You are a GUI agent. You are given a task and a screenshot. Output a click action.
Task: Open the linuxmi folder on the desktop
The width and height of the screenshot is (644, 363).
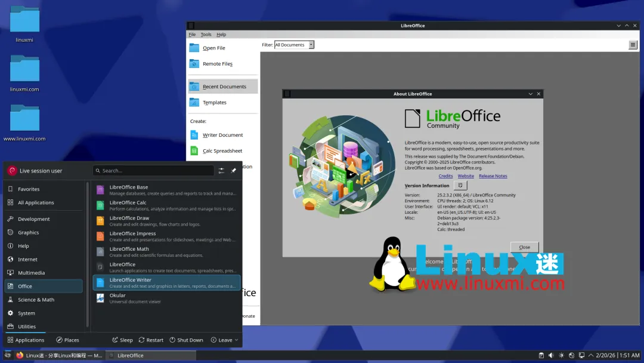[x=24, y=24]
